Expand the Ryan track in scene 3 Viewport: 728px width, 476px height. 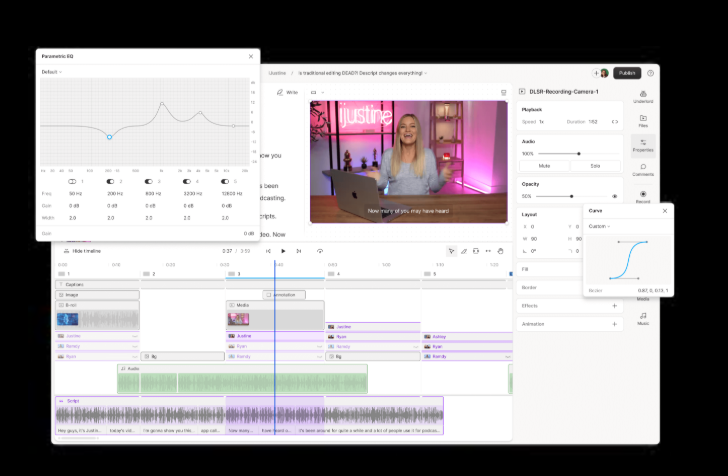[x=319, y=346]
